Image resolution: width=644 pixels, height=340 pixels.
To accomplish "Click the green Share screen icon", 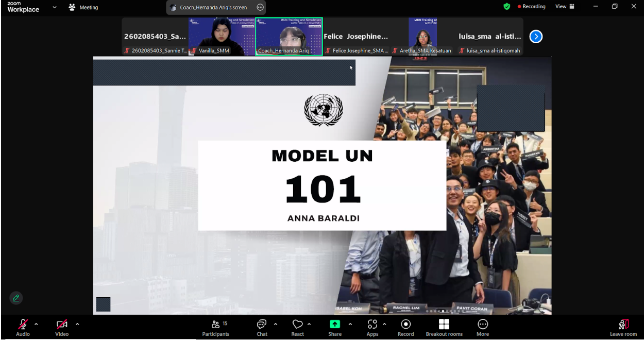I will tap(335, 325).
